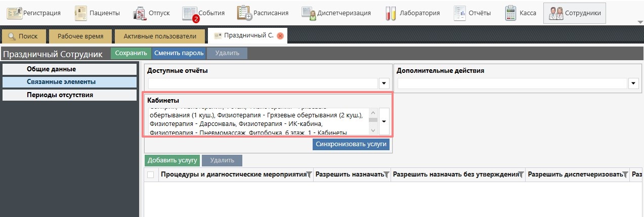Image resolution: width=644 pixels, height=217 pixels.
Task: Filter the Разрешить назначать column
Action: 387,175
